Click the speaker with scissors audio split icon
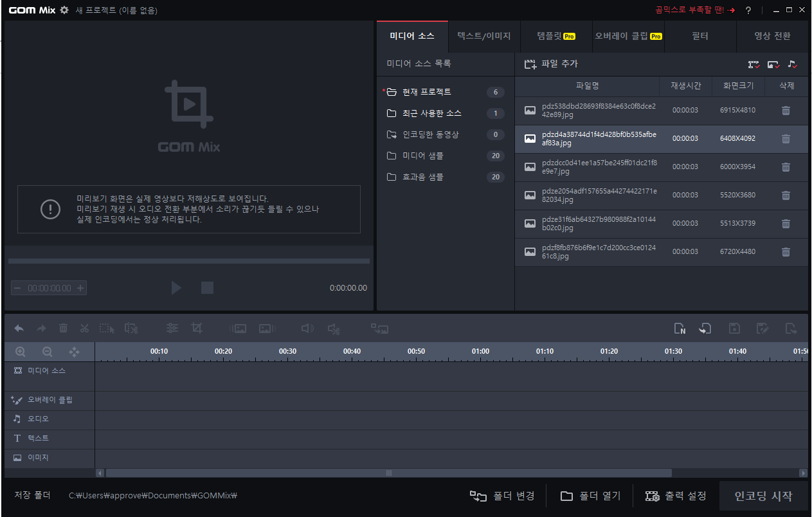 334,329
